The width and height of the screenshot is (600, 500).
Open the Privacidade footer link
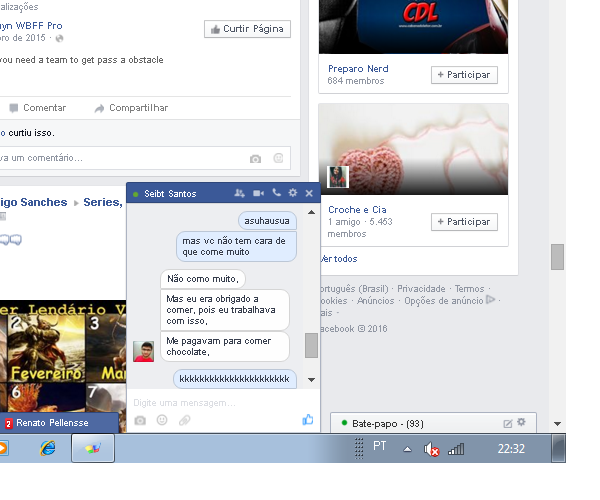[x=421, y=289]
